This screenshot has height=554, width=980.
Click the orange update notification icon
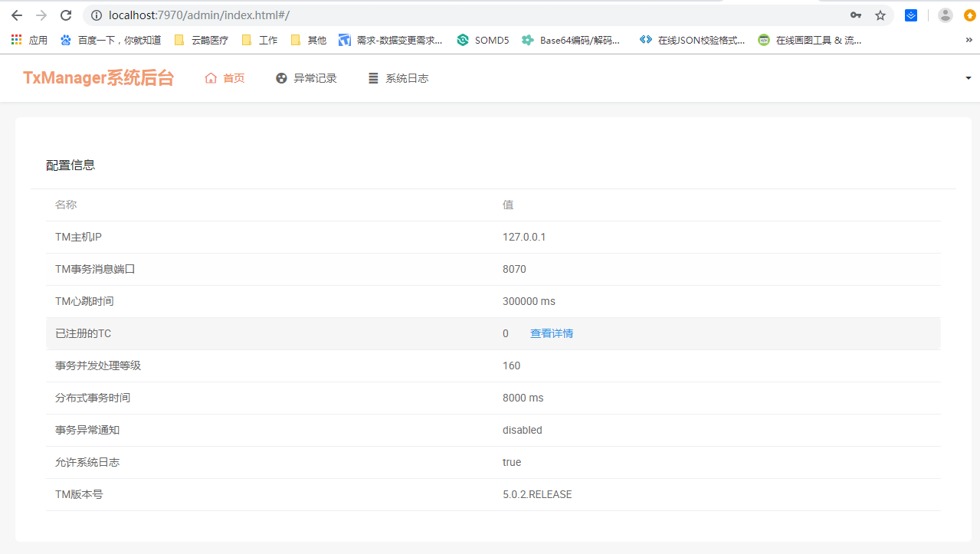970,15
